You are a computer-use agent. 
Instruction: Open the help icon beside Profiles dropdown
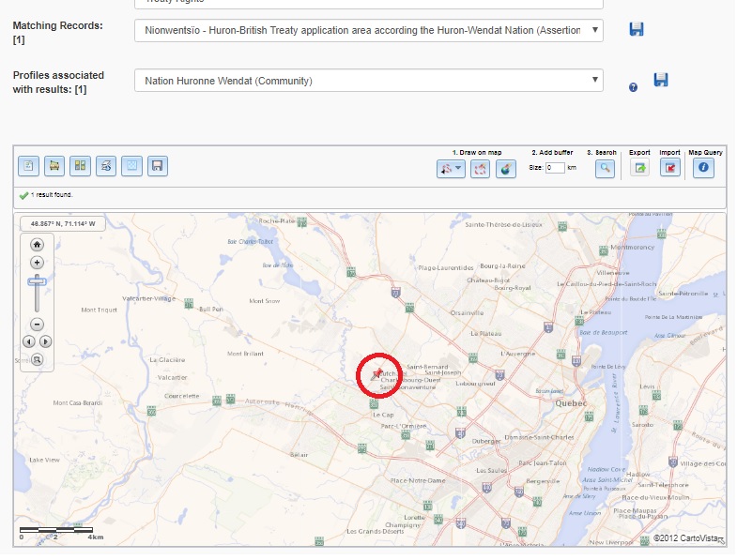point(634,87)
